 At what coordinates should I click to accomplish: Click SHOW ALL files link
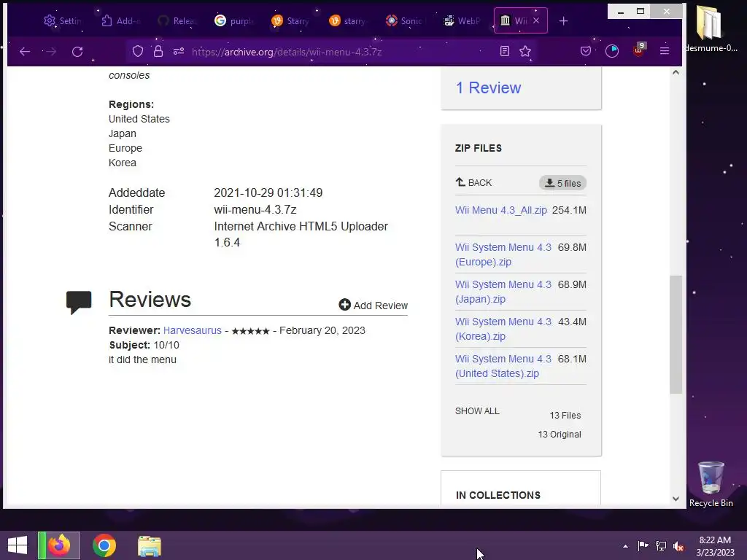tap(477, 411)
